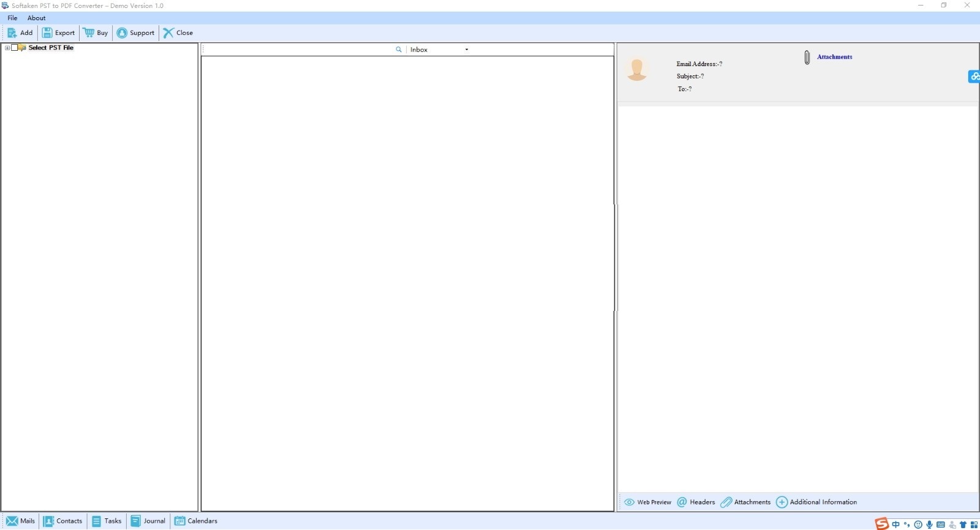Viewport: 980px width, 530px height.
Task: Switch to the Web Preview tab
Action: click(x=647, y=502)
